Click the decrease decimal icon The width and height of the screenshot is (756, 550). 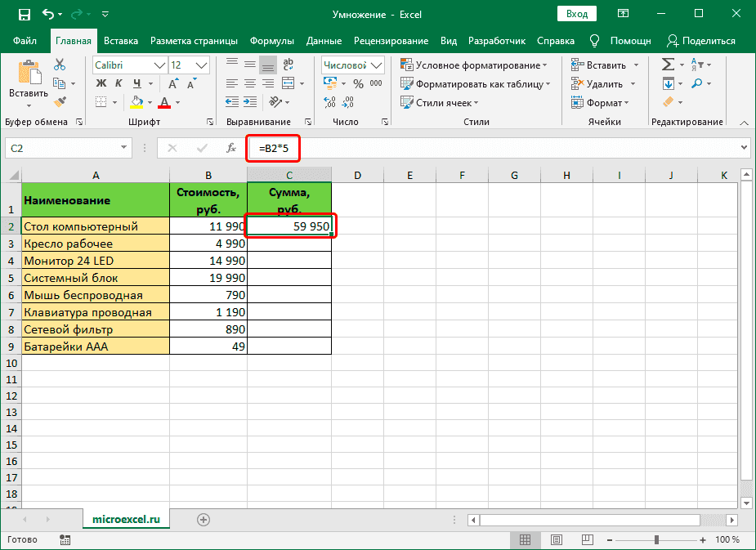tap(350, 103)
